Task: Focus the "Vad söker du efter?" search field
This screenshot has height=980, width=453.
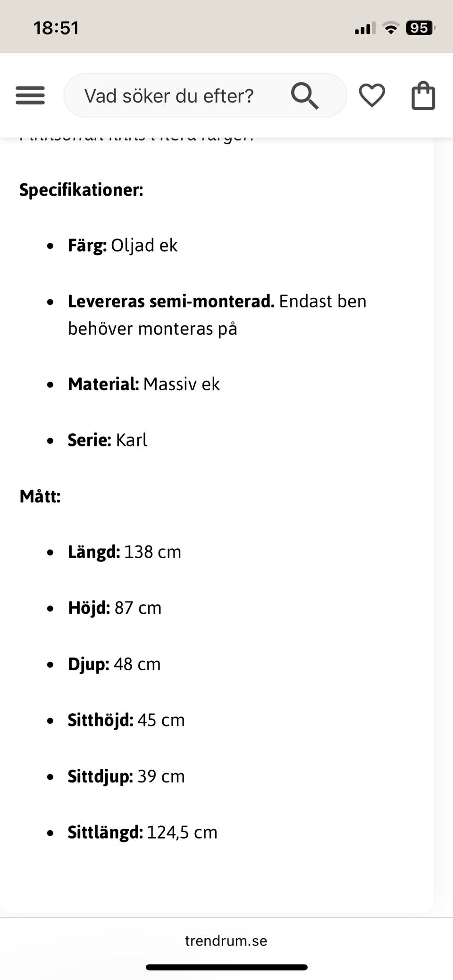Action: click(x=169, y=96)
